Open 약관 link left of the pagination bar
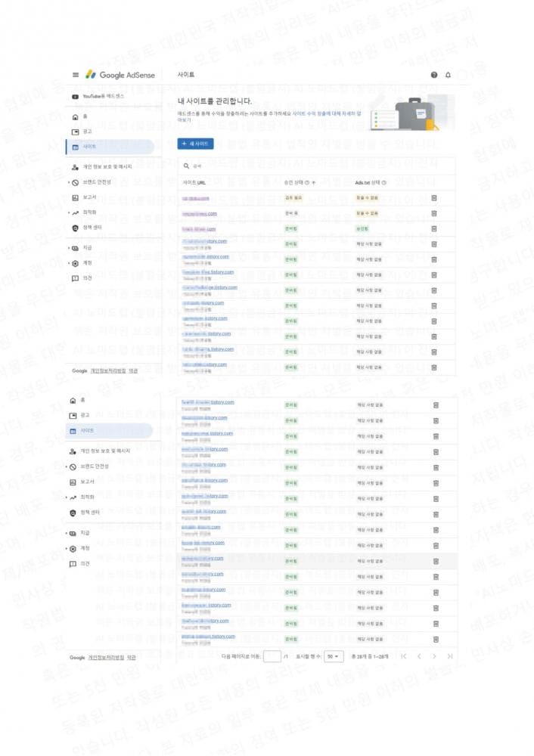The height and width of the screenshot is (756, 534). tap(131, 658)
